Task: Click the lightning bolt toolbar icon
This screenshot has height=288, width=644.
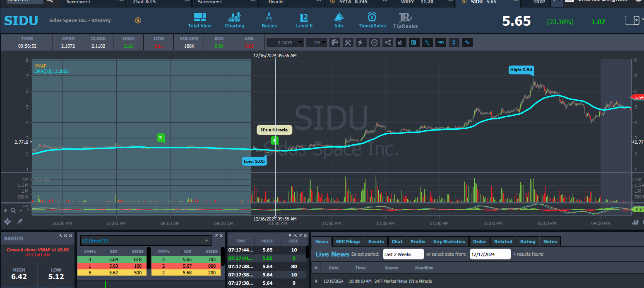Action: (361, 42)
